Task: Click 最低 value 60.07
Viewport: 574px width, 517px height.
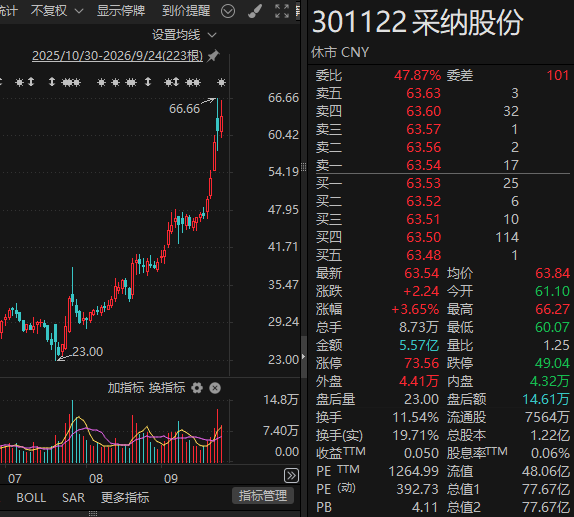Action: (552, 327)
